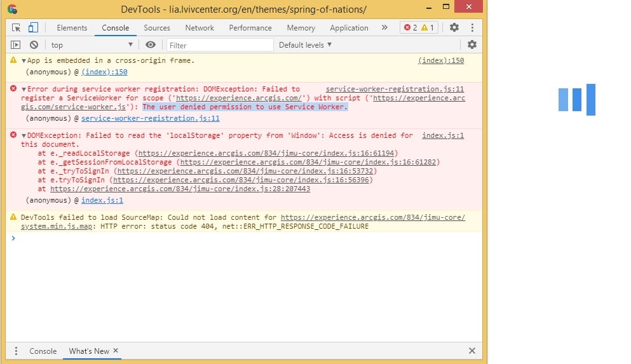Open the Application tab
Viewport: 631px width, 364px height.
tap(349, 28)
